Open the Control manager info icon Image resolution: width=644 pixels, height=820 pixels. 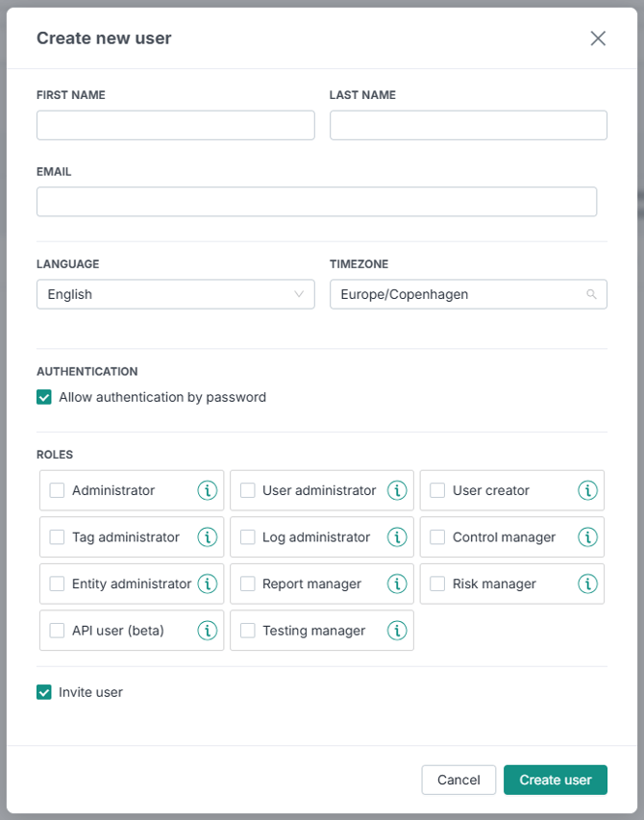[x=587, y=537]
